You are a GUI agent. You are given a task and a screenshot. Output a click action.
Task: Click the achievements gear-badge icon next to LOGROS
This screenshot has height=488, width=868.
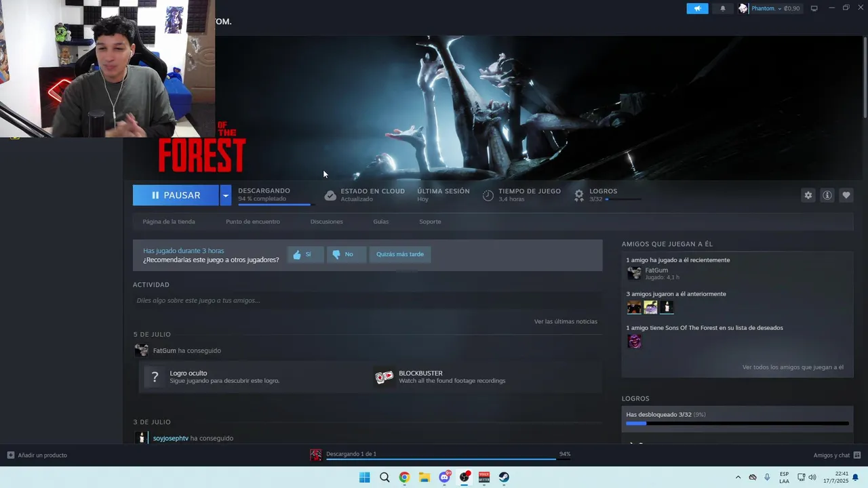click(x=579, y=195)
